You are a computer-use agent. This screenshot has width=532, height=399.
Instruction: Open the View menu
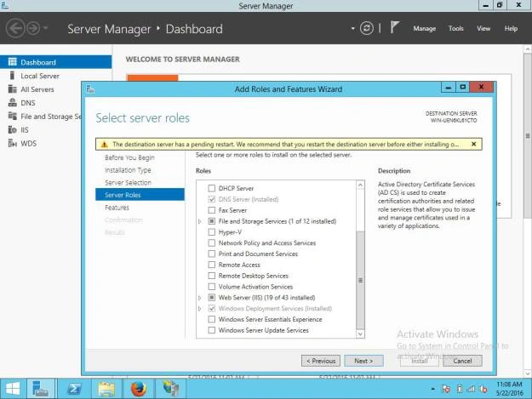pyautogui.click(x=483, y=28)
